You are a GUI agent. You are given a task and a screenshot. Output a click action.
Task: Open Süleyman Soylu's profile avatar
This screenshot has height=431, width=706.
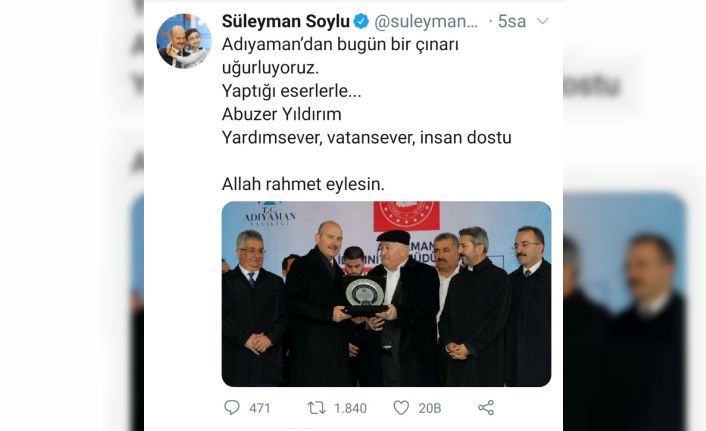coord(184,41)
